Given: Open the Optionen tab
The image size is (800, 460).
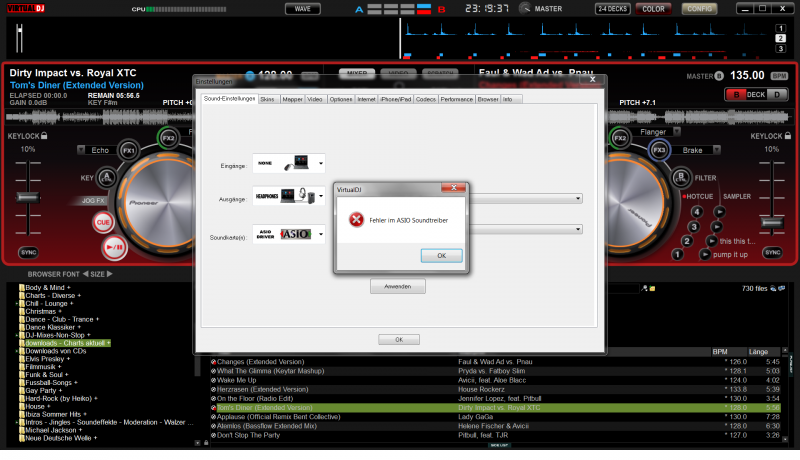Looking at the screenshot, I should (x=341, y=99).
